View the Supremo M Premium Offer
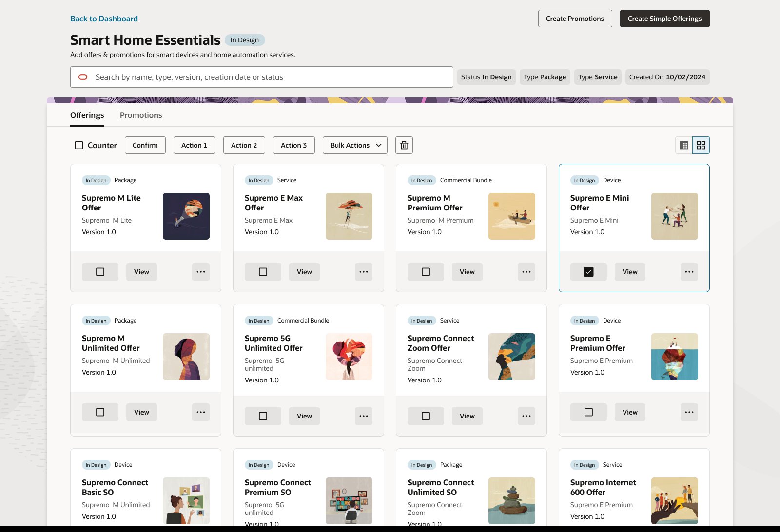The width and height of the screenshot is (780, 532). click(x=467, y=272)
